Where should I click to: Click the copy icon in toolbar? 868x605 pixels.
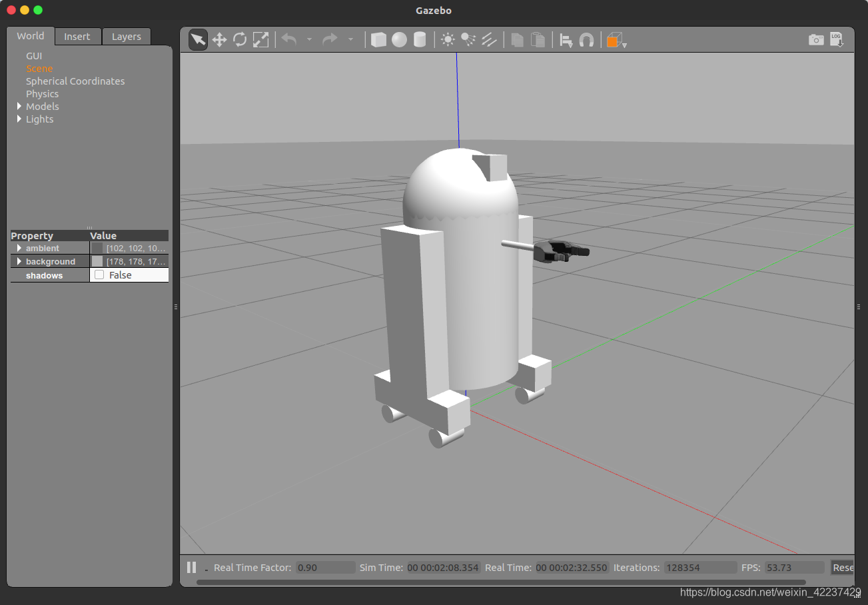click(x=517, y=40)
